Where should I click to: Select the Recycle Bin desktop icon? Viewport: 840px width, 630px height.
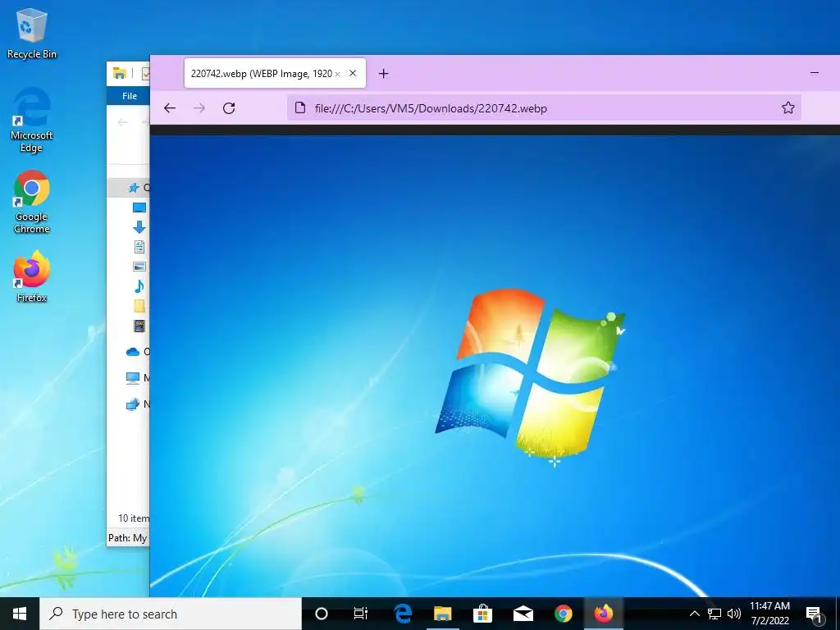coord(32,33)
